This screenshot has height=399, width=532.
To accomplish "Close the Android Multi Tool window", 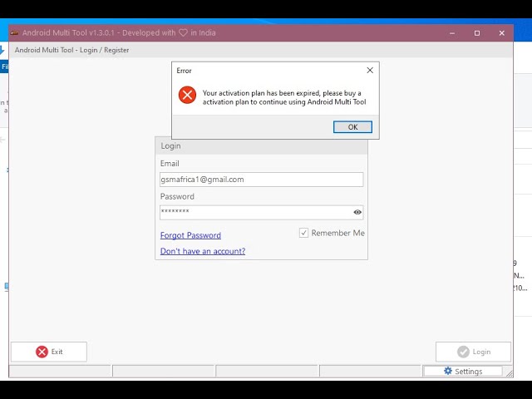I will [502, 33].
